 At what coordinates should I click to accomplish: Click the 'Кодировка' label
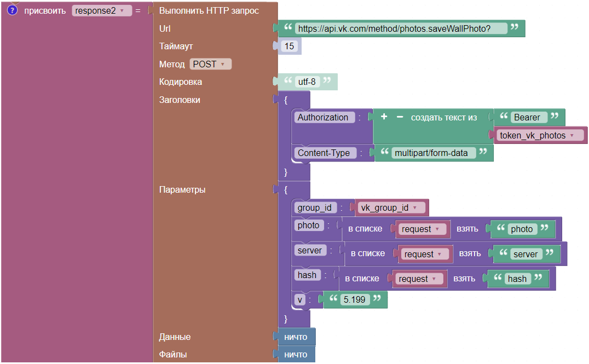(x=180, y=82)
